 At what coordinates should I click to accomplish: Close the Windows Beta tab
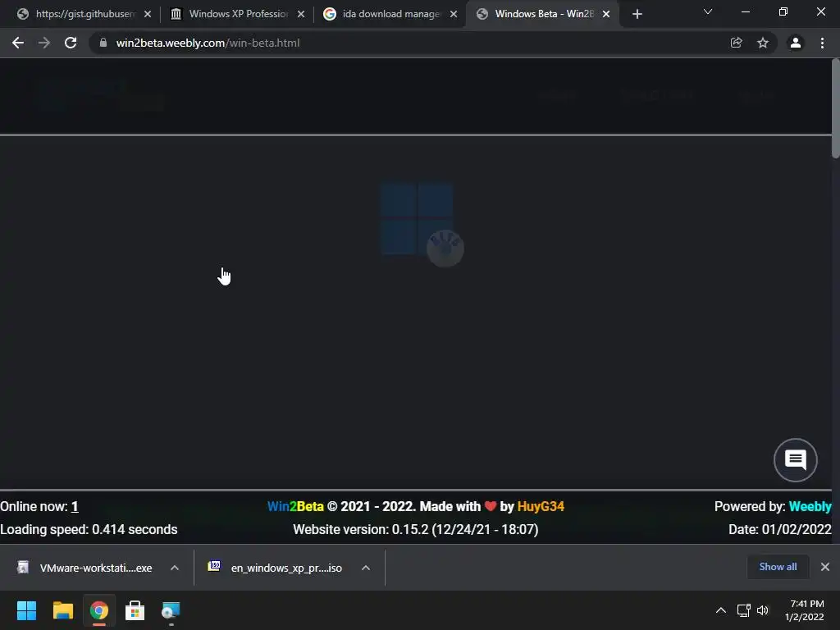tap(606, 14)
